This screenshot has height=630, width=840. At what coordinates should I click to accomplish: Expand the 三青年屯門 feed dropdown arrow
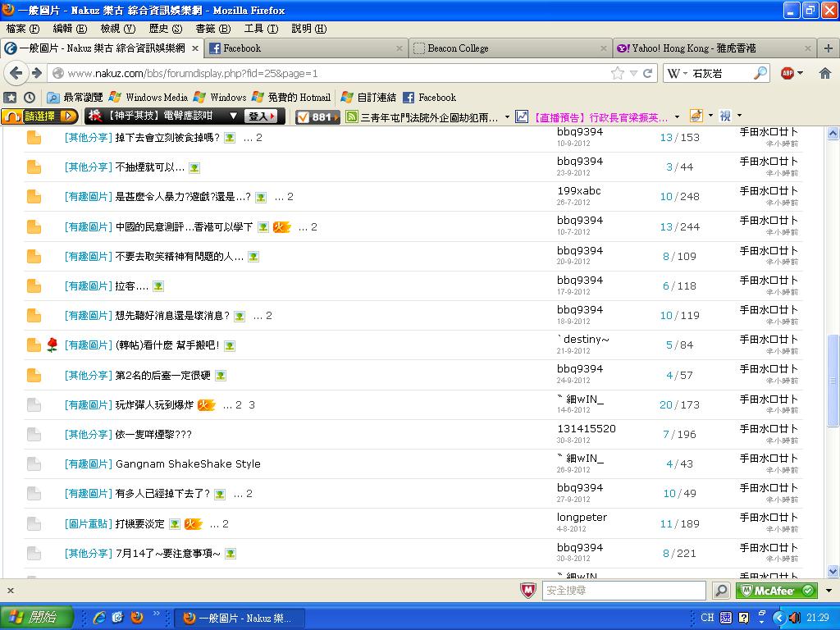(x=507, y=116)
